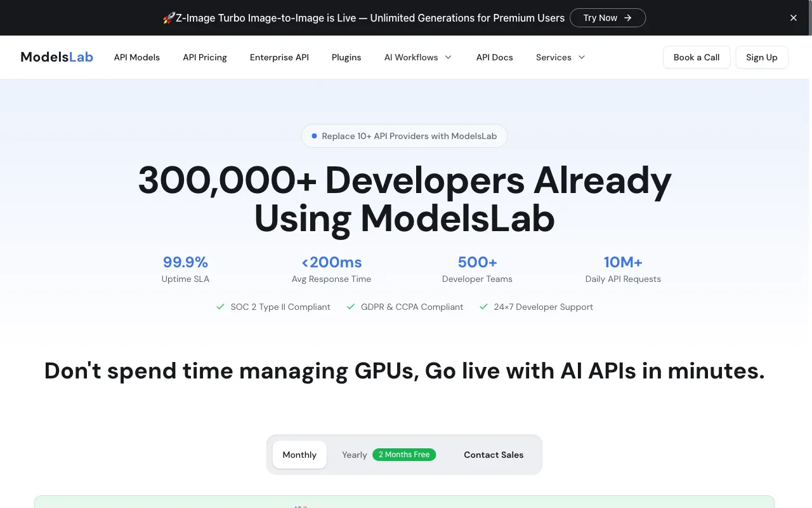This screenshot has width=812, height=508.
Task: Select Plugins in the top navigation
Action: [x=346, y=57]
